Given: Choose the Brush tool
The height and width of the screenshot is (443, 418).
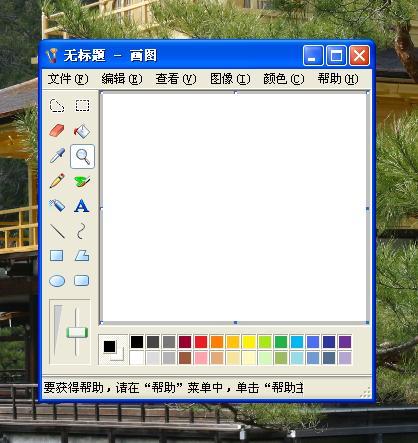Looking at the screenshot, I should pyautogui.click(x=82, y=181).
